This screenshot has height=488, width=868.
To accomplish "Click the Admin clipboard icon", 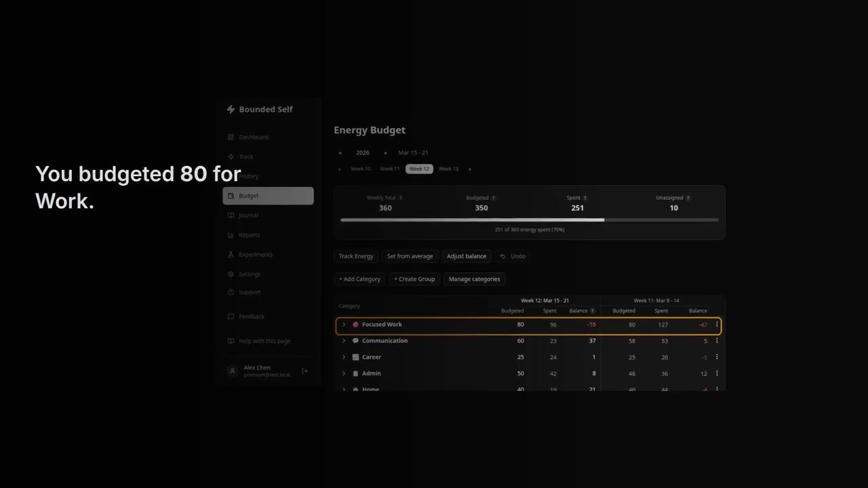I will pos(355,373).
